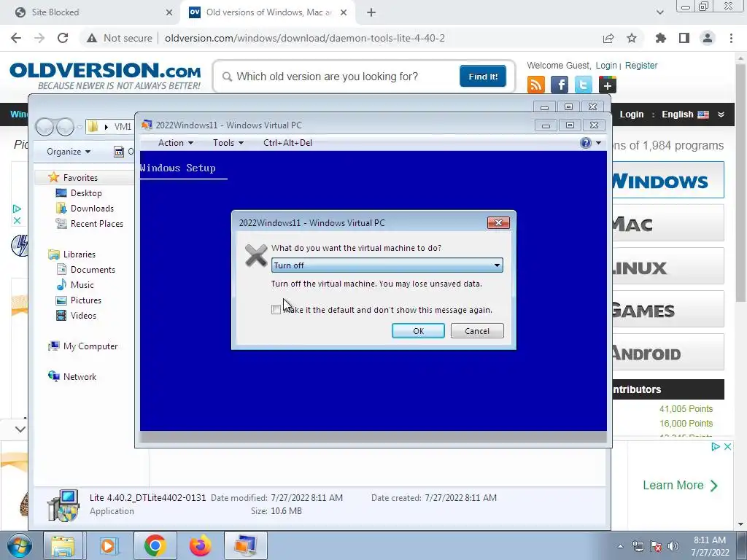Send Ctrl+Alt+Del to virtual machine
The width and height of the screenshot is (747, 560).
(287, 143)
